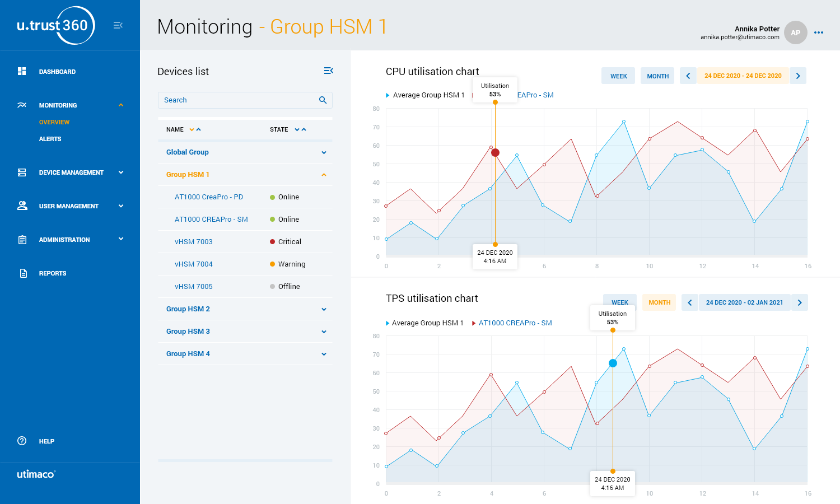840x504 pixels.
Task: Open the three-dot user options menu
Action: 819,32
